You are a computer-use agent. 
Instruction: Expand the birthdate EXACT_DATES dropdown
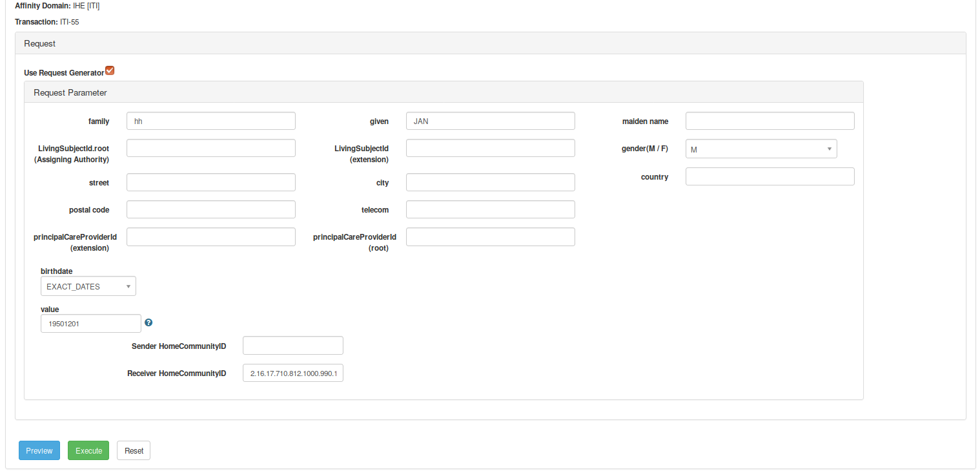tap(88, 286)
